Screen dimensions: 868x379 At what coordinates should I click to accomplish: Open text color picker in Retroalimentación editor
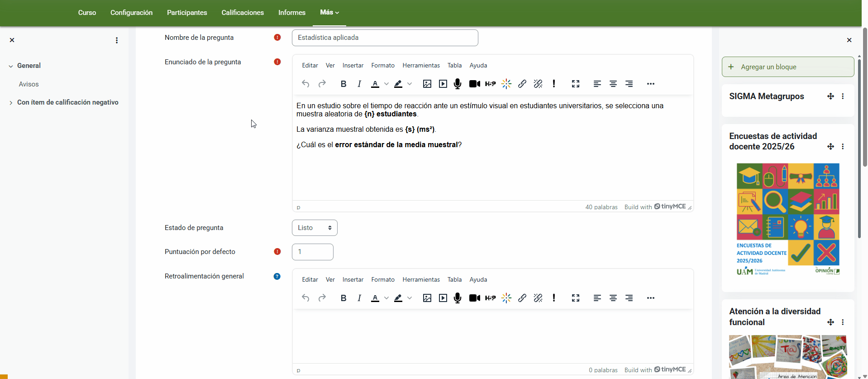(x=386, y=298)
